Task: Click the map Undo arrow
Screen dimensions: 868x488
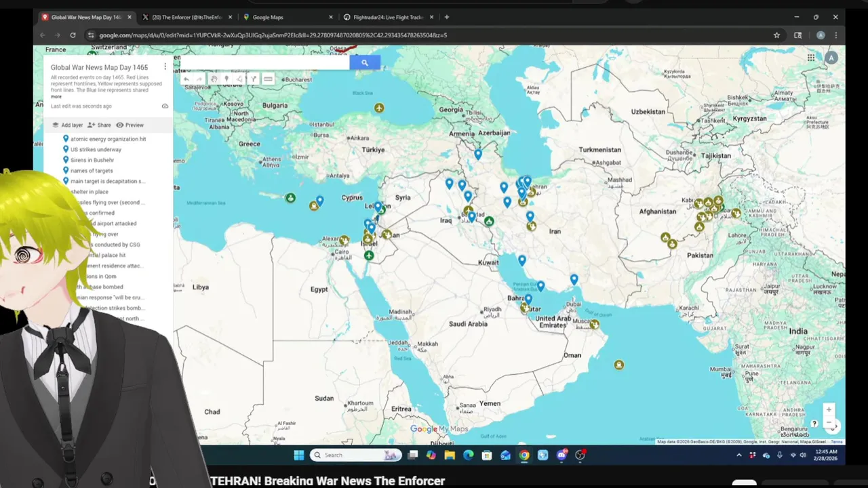Action: tap(186, 79)
